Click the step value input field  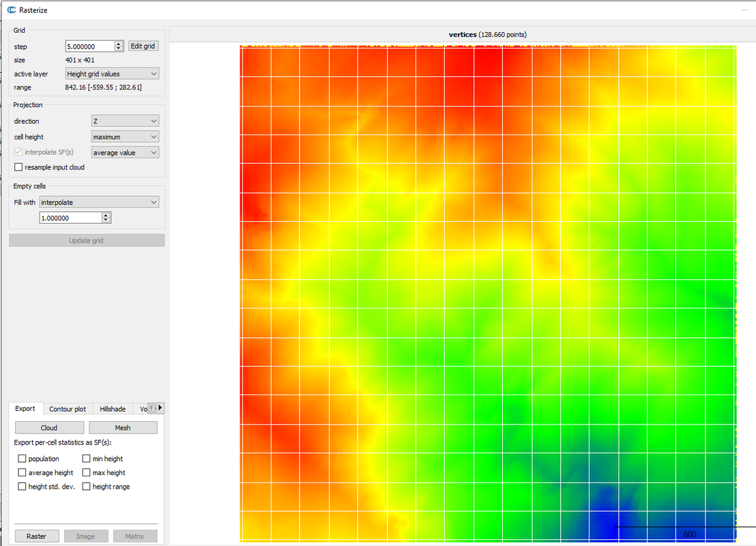tap(90, 46)
